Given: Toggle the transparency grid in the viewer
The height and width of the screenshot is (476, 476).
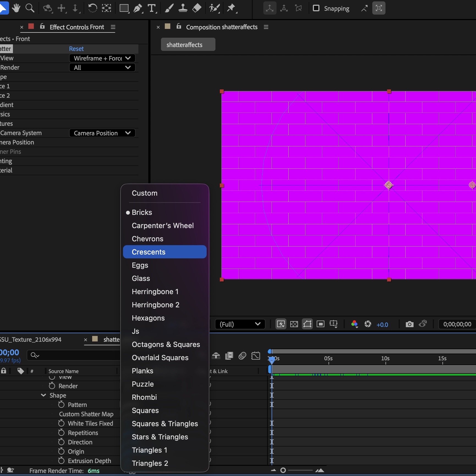Looking at the screenshot, I should coord(294,324).
